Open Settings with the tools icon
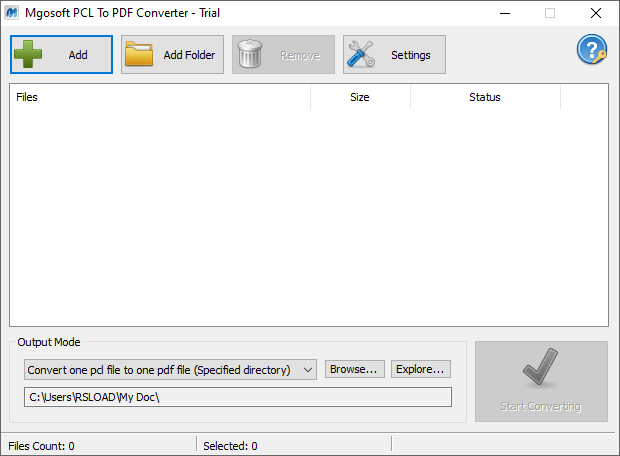Image resolution: width=620 pixels, height=456 pixels. click(x=394, y=55)
